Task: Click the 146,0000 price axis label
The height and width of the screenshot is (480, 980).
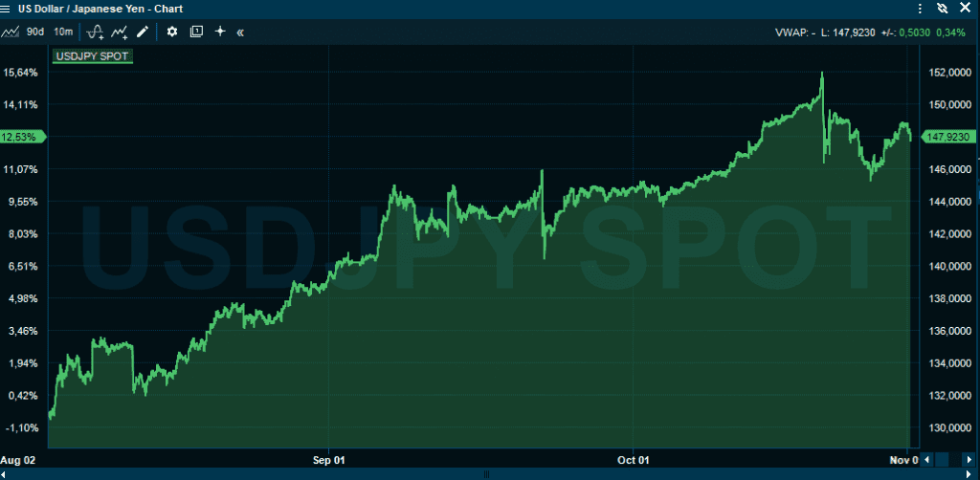Action: (x=951, y=169)
